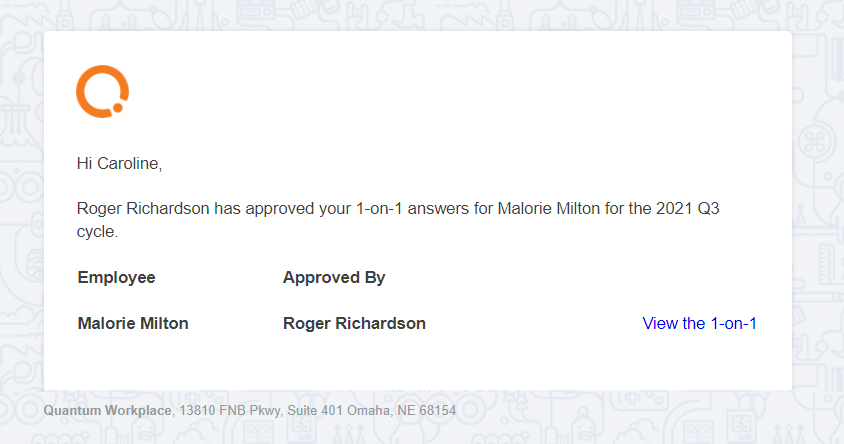Select the Employee column header
844x444 pixels.
click(116, 278)
